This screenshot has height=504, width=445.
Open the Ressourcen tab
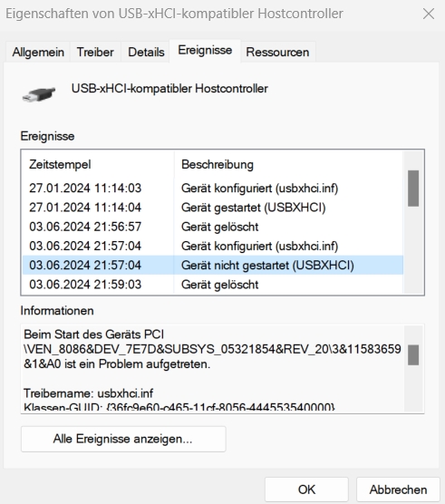click(x=277, y=52)
